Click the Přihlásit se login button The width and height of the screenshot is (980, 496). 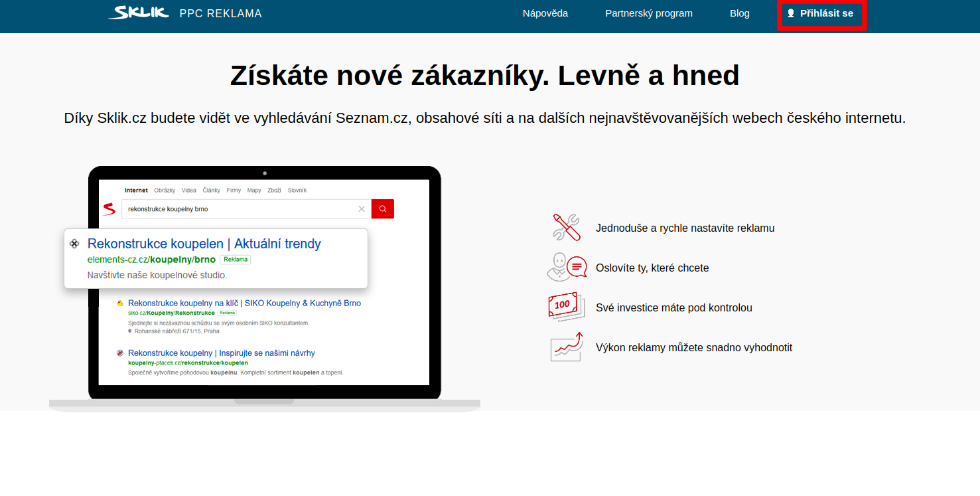click(x=821, y=14)
